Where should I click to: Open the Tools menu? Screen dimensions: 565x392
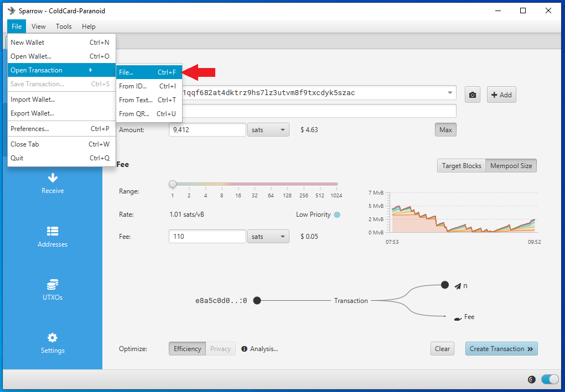(64, 27)
